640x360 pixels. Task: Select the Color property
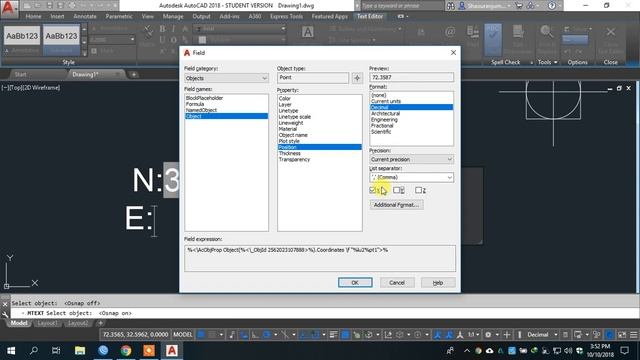point(284,98)
